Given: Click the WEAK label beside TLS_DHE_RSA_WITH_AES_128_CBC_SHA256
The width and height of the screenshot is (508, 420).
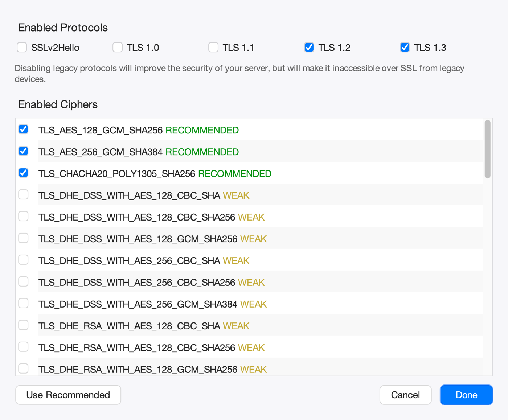Looking at the screenshot, I should (x=251, y=348).
